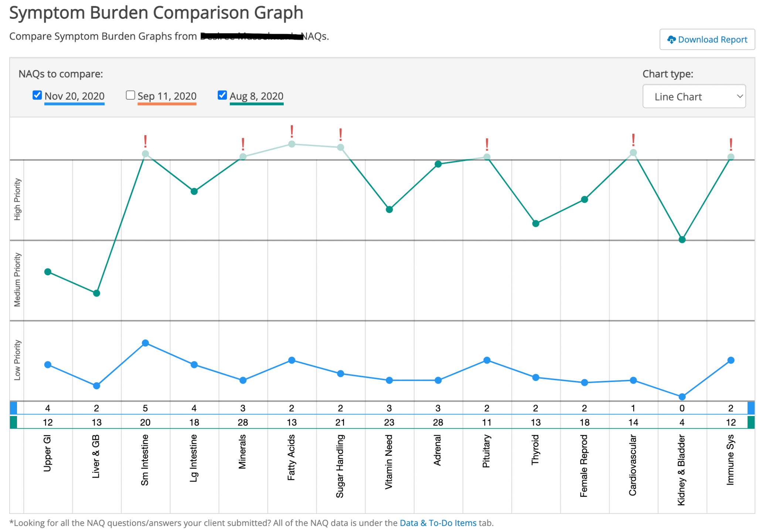Uncheck the Nov 20, 2020 NAQ checkbox
The height and width of the screenshot is (532, 766).
point(37,95)
